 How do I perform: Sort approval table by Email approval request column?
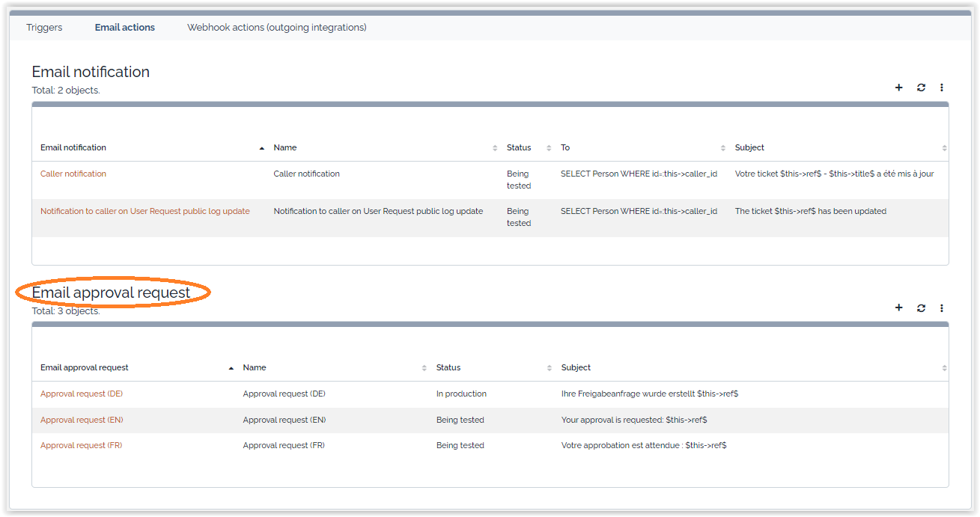(85, 367)
